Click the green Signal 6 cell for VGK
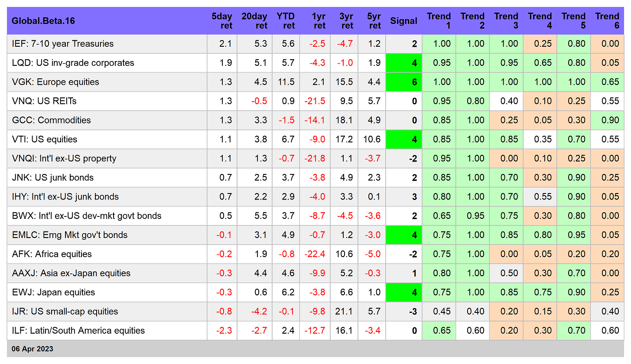The image size is (631, 364). (x=403, y=82)
